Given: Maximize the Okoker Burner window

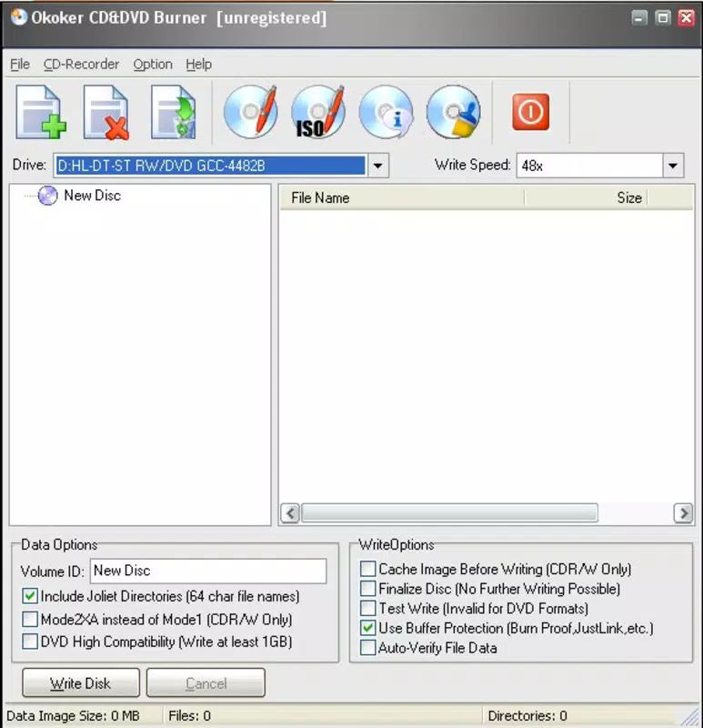Looking at the screenshot, I should pyautogui.click(x=663, y=18).
